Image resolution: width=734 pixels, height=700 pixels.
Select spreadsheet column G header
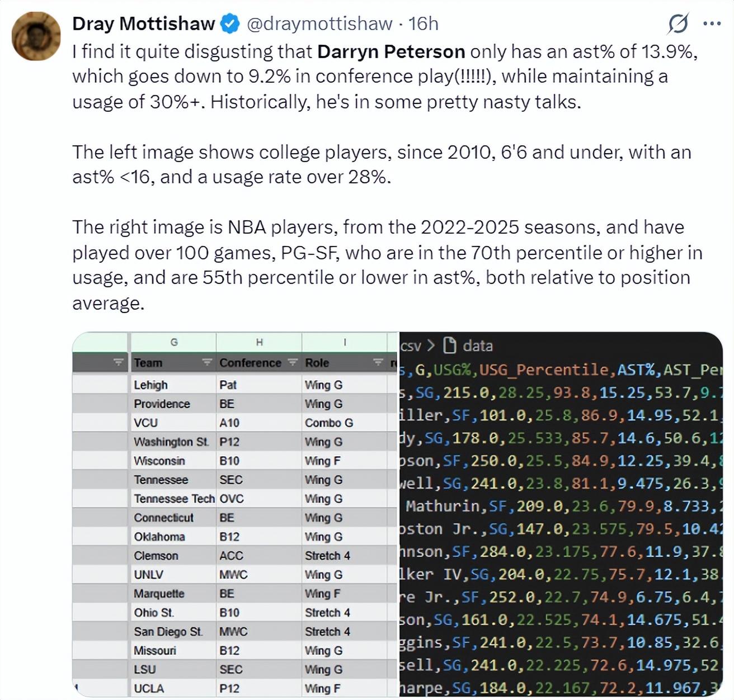coord(173,342)
